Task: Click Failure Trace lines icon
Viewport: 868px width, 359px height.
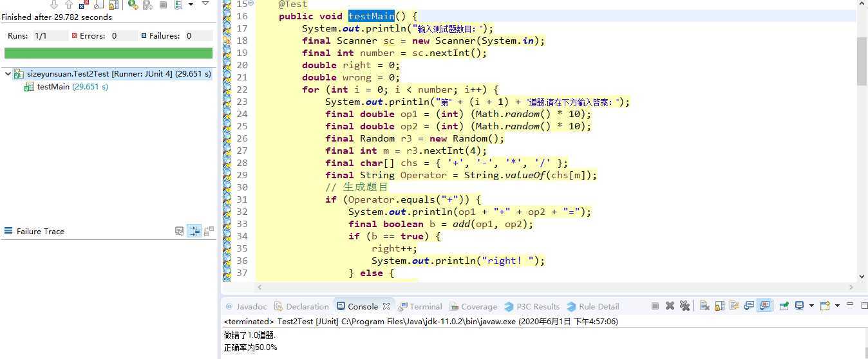Action: pyautogui.click(x=8, y=231)
